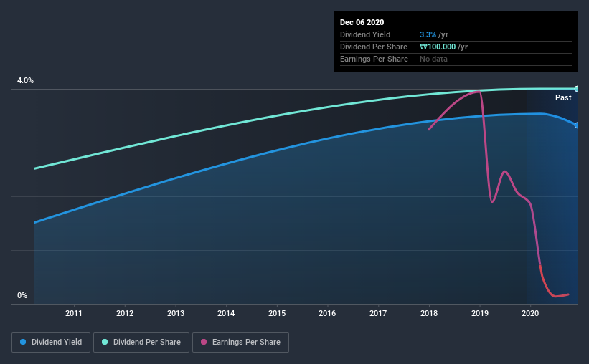Click the 4.0% y-axis label
The height and width of the screenshot is (364, 589).
(x=25, y=81)
